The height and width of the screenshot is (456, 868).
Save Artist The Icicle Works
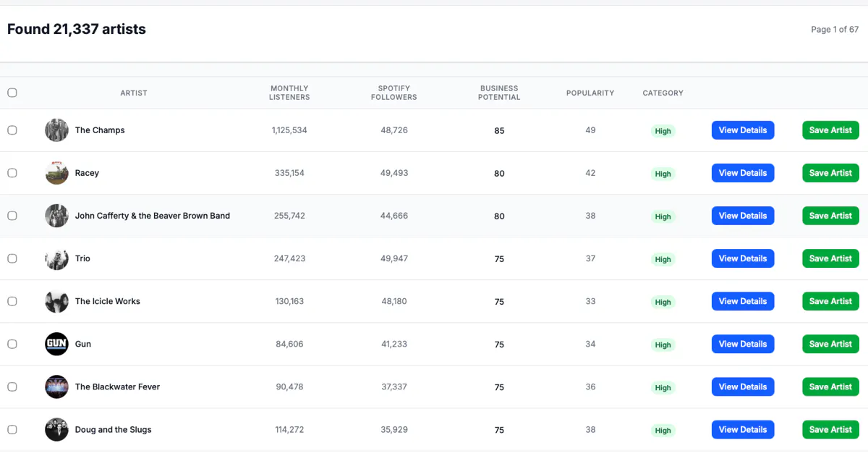point(830,301)
